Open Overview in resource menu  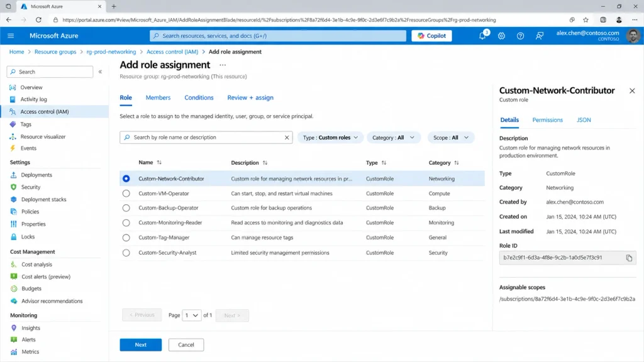[31, 87]
